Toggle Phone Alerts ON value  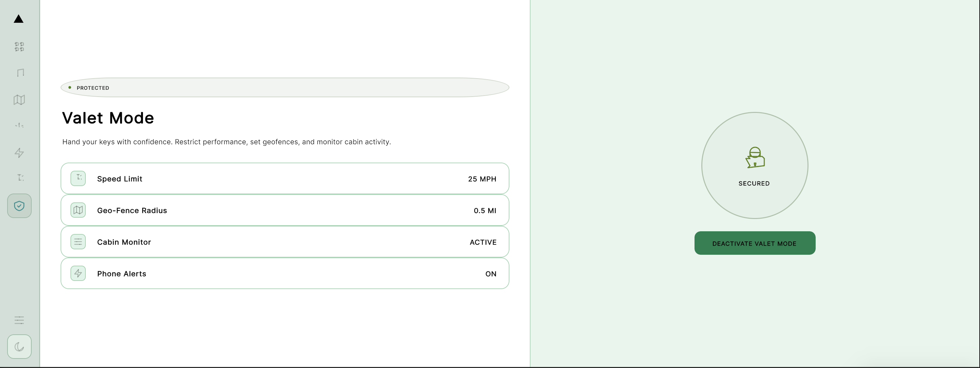(490, 274)
